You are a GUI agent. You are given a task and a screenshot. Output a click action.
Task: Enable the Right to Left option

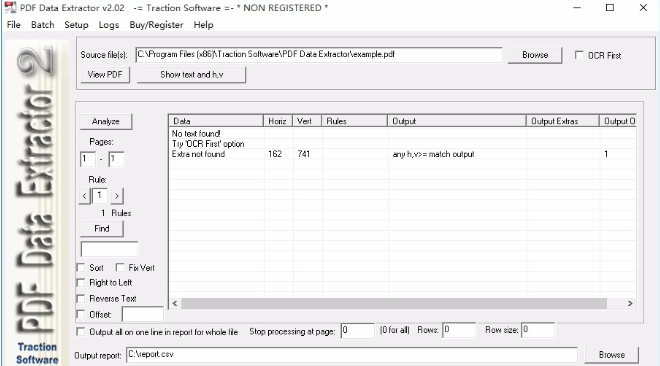pos(81,283)
